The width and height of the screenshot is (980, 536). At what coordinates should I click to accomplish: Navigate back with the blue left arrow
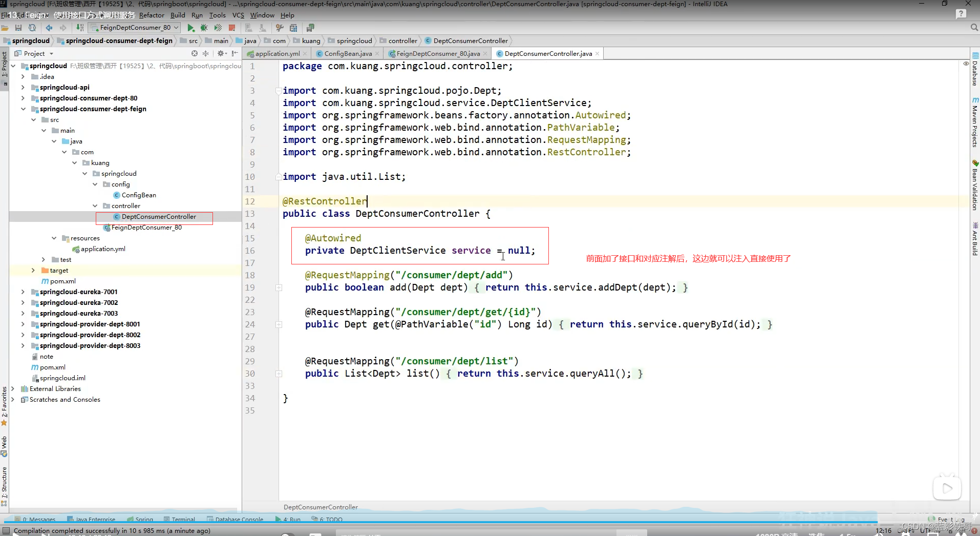point(49,28)
